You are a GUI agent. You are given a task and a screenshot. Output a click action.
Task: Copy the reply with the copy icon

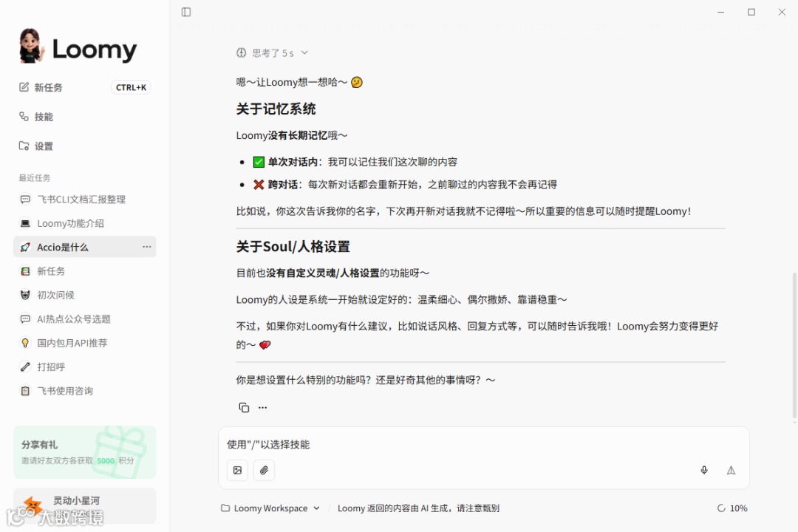[244, 407]
